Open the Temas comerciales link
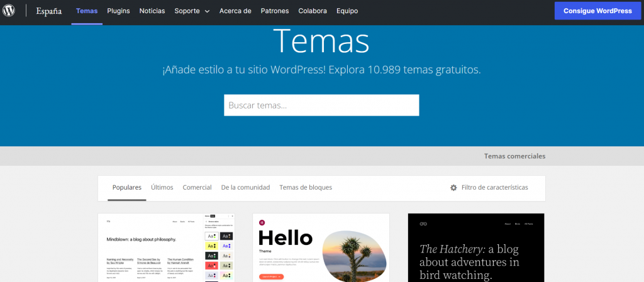 coord(514,156)
